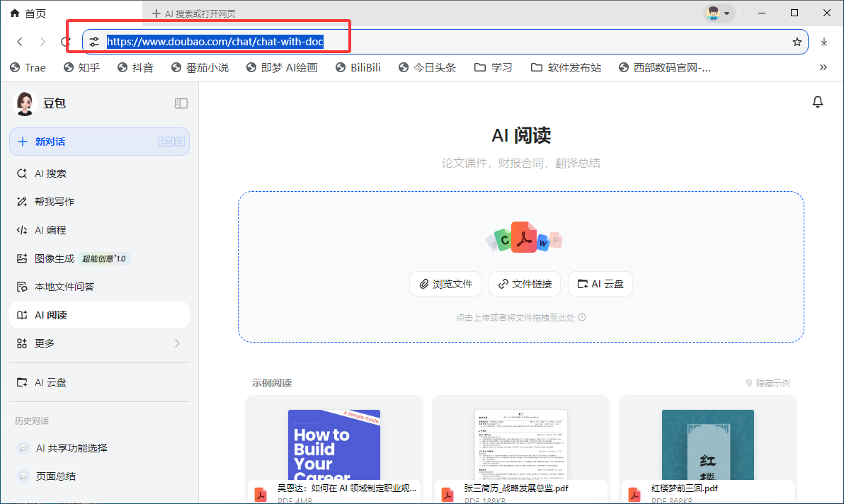Select 图像生成 in the sidebar
Viewport: 844px width, 504px height.
pos(100,258)
